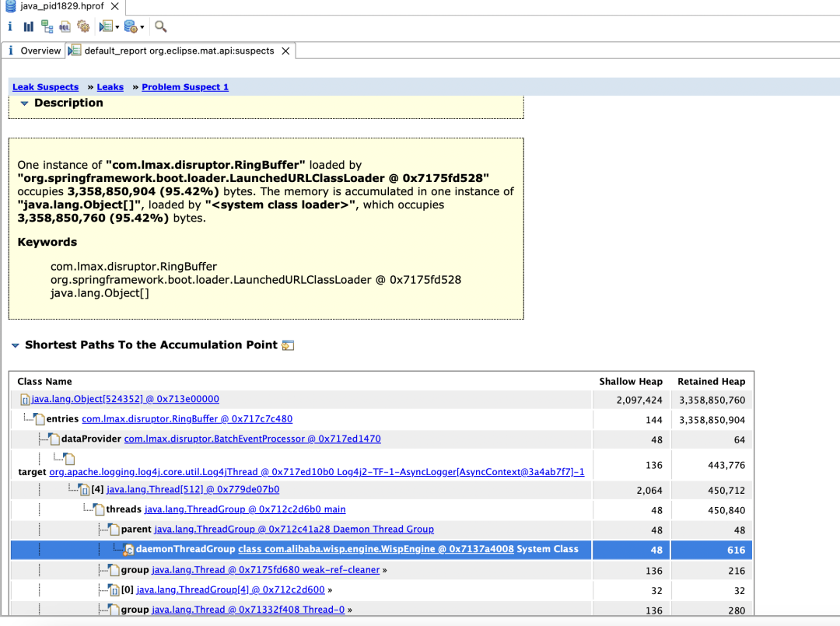Open the Thread Overview gears icon
The height and width of the screenshot is (626, 840).
coord(83,26)
